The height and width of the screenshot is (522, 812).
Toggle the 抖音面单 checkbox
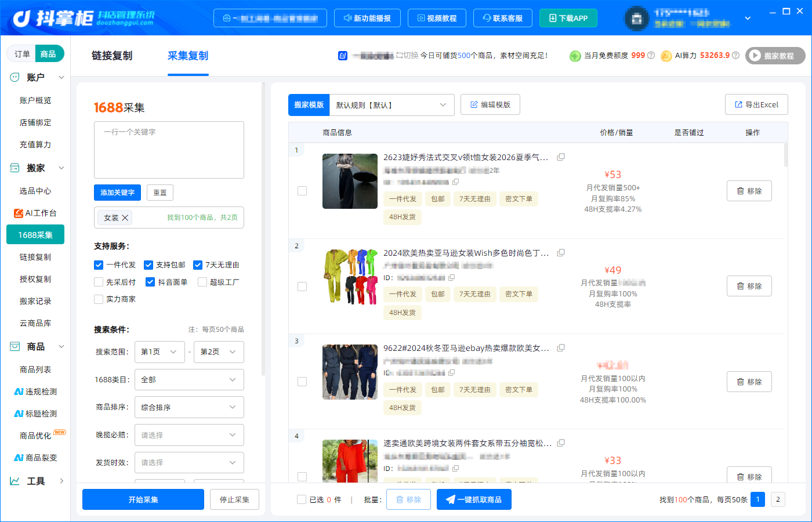[150, 282]
